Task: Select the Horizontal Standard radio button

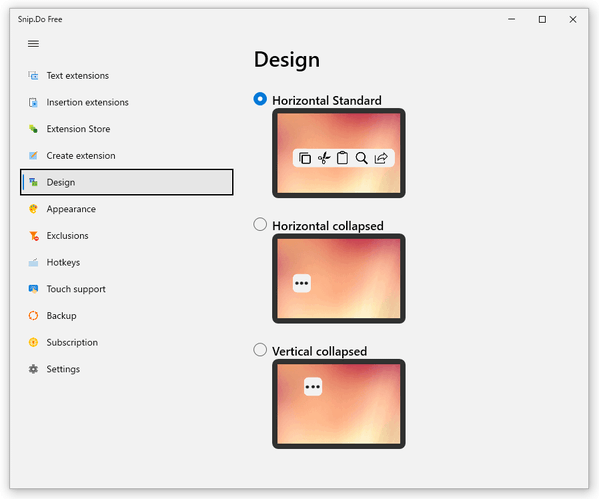Action: coord(260,99)
